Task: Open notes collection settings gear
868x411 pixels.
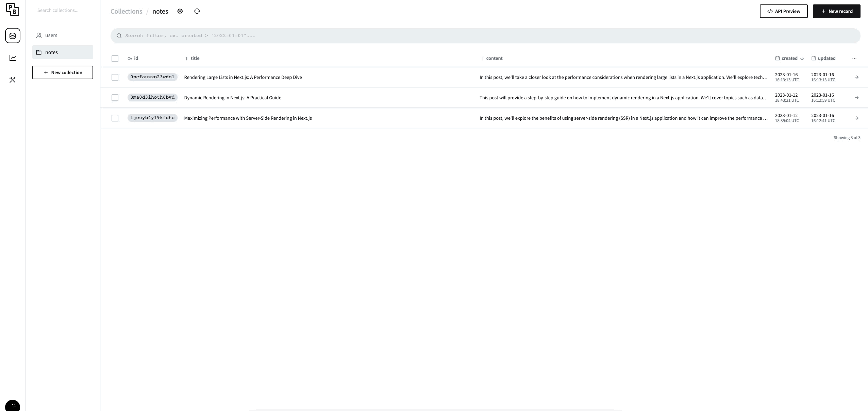Action: pos(180,11)
